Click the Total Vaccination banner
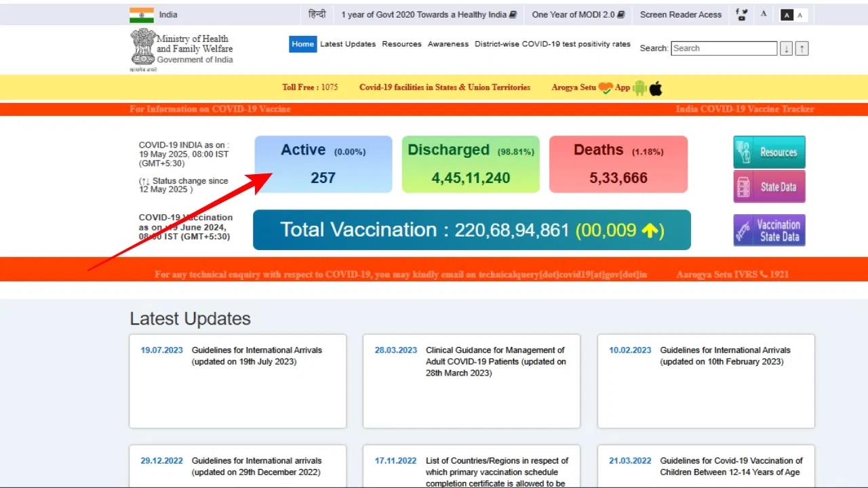 472,230
